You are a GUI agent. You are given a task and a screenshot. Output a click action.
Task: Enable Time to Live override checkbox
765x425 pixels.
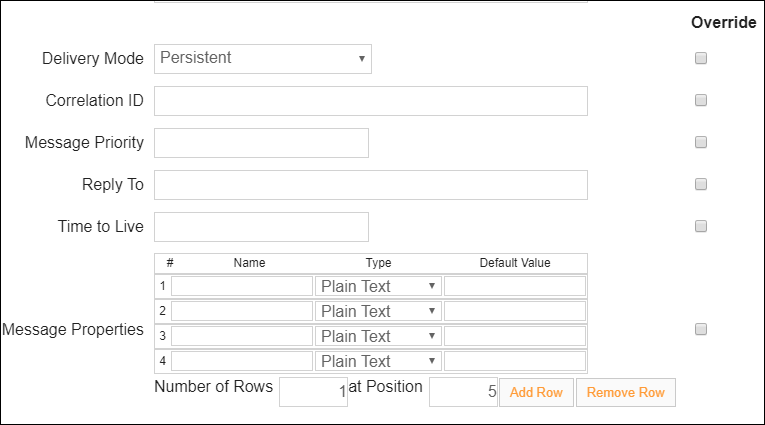pos(701,226)
